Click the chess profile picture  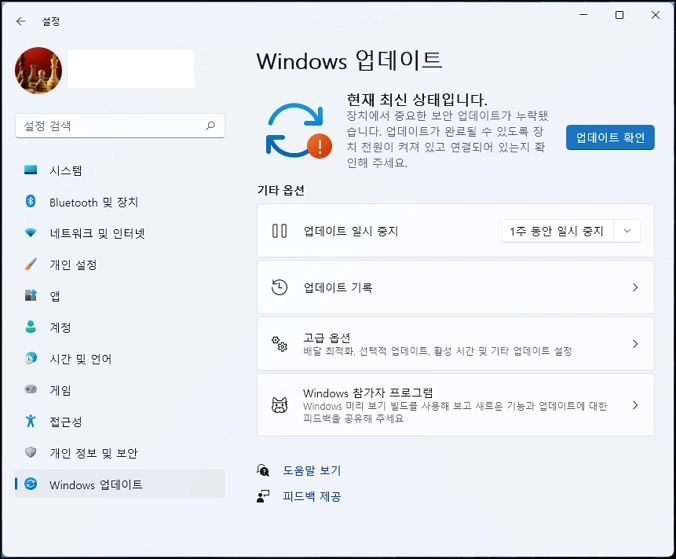coord(38,70)
